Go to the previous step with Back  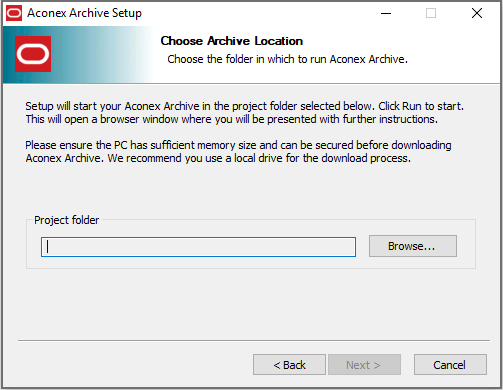[289, 365]
